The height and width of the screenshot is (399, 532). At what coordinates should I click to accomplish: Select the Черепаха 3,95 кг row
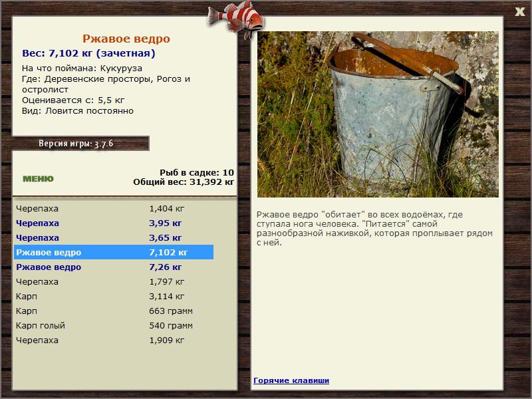113,223
